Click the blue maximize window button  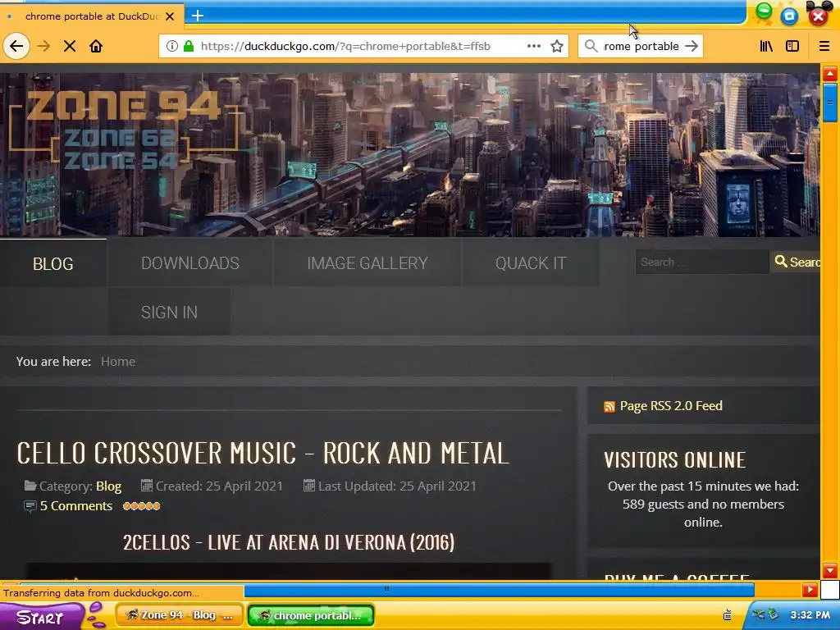[789, 16]
